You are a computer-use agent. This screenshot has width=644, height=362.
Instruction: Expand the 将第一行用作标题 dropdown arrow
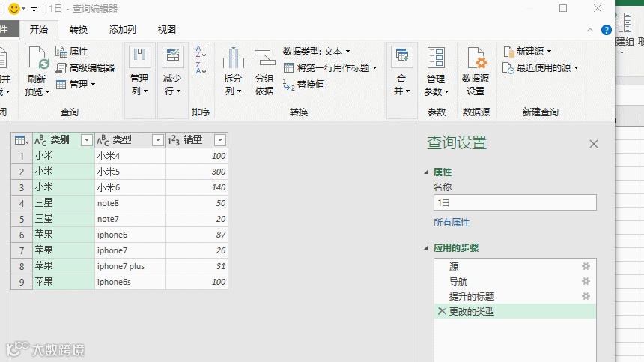pyautogui.click(x=374, y=67)
